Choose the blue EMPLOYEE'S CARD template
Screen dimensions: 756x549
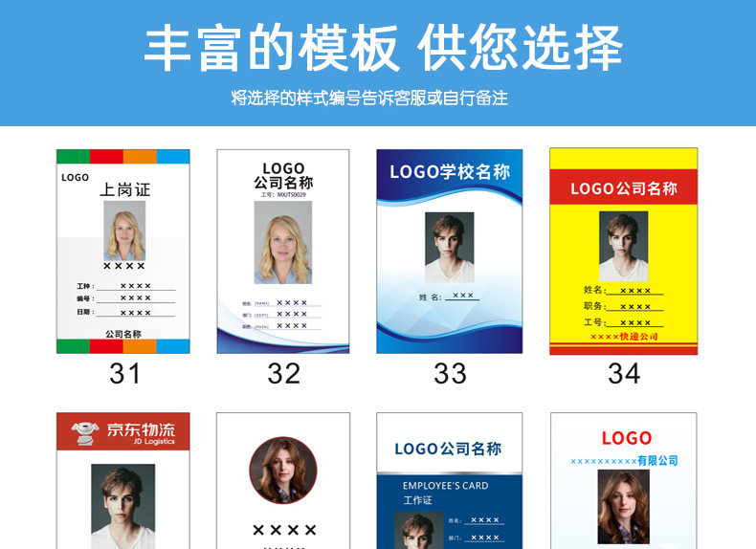(450, 480)
